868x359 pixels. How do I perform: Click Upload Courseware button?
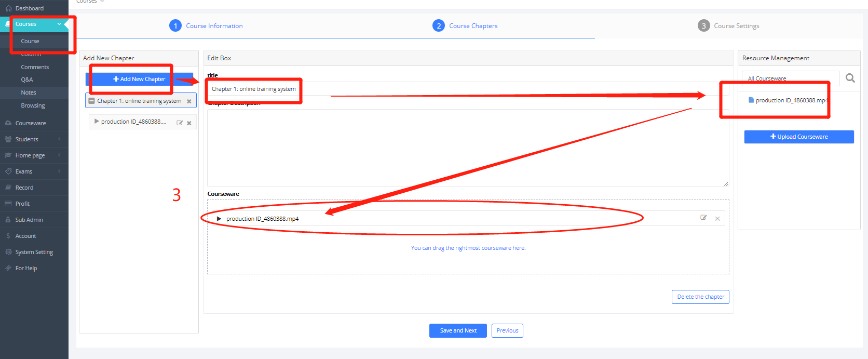pyautogui.click(x=799, y=137)
